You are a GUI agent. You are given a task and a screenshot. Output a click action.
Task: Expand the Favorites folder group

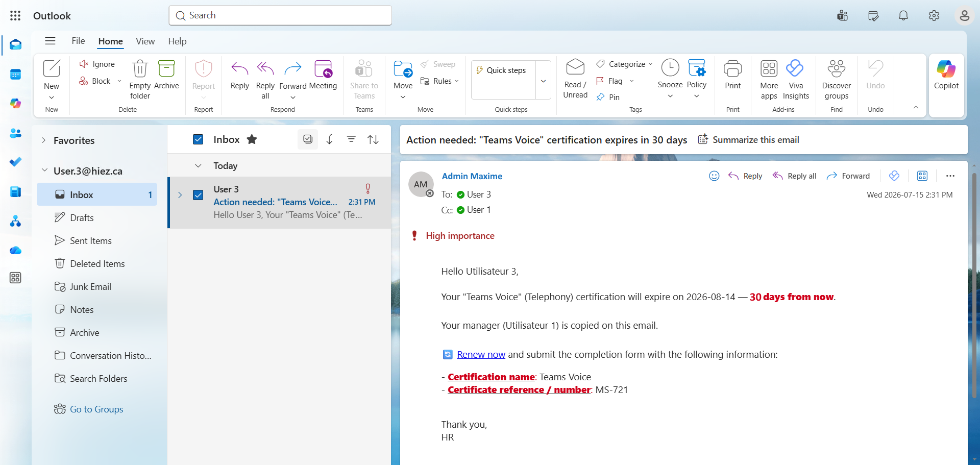[43, 140]
